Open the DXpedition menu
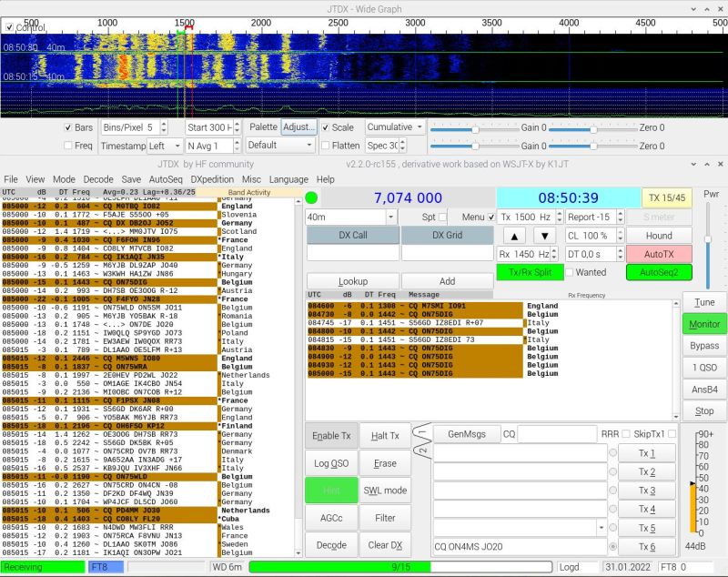Image resolution: width=728 pixels, height=577 pixels. point(212,179)
